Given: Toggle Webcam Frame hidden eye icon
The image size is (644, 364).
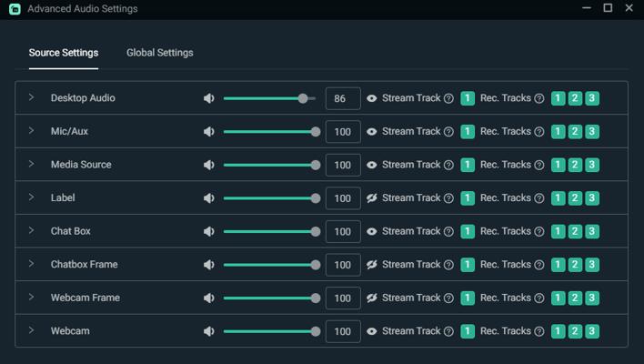Looking at the screenshot, I should (x=372, y=298).
